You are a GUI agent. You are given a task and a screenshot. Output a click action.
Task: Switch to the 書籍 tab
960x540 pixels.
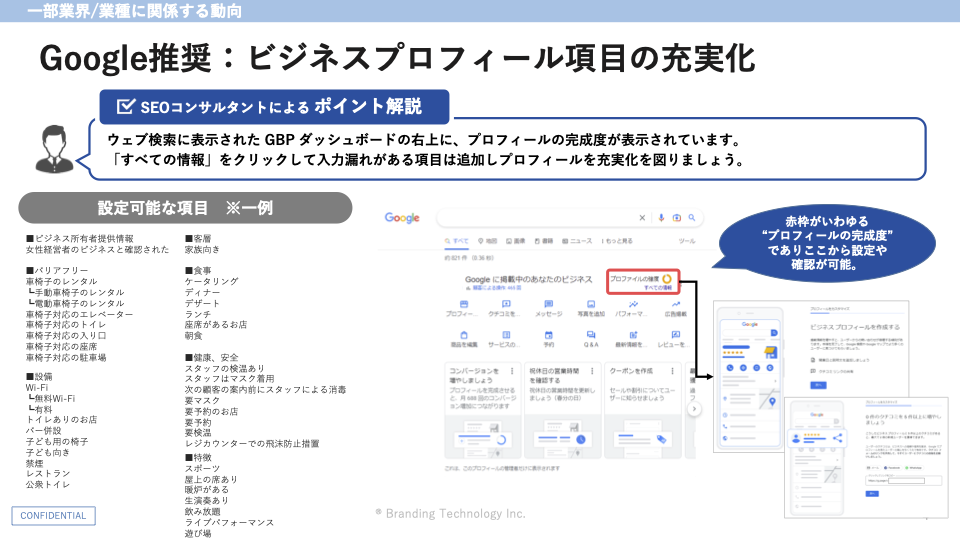(x=544, y=241)
